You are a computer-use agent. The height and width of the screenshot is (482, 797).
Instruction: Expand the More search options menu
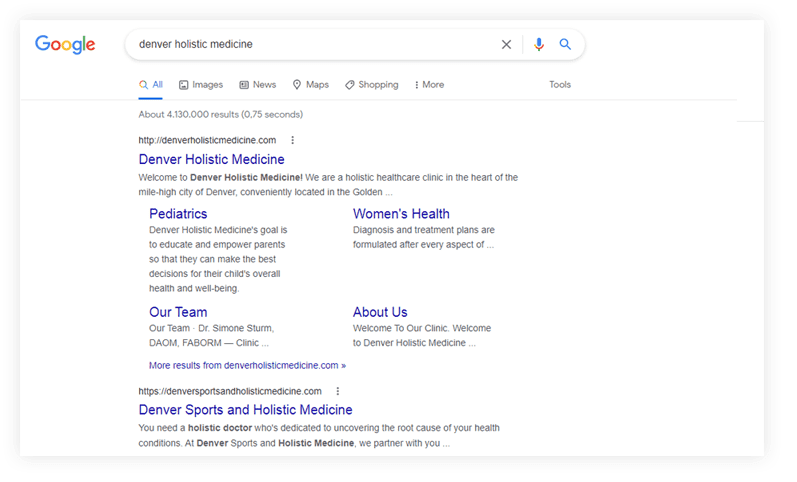pos(428,85)
